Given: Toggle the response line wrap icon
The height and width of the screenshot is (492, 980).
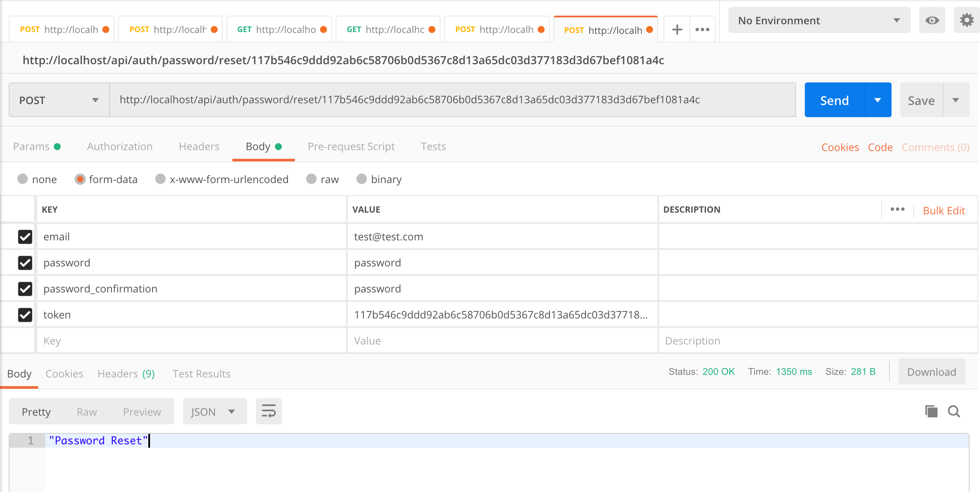Looking at the screenshot, I should 268,411.
